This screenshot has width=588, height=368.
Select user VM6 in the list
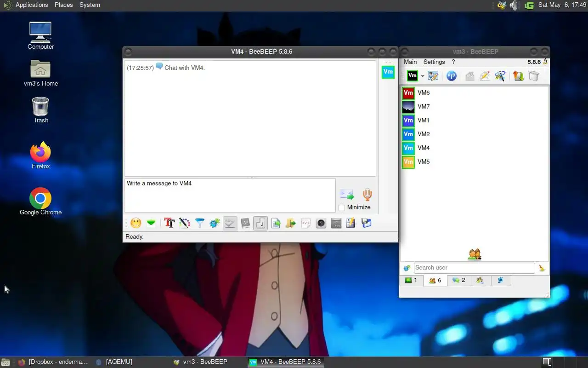[475, 93]
